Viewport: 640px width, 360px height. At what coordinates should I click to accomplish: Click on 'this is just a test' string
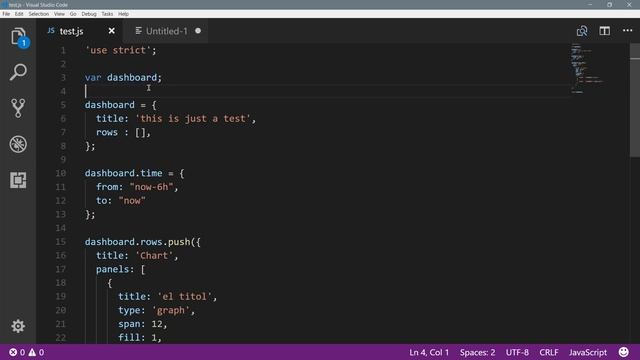(x=193, y=119)
